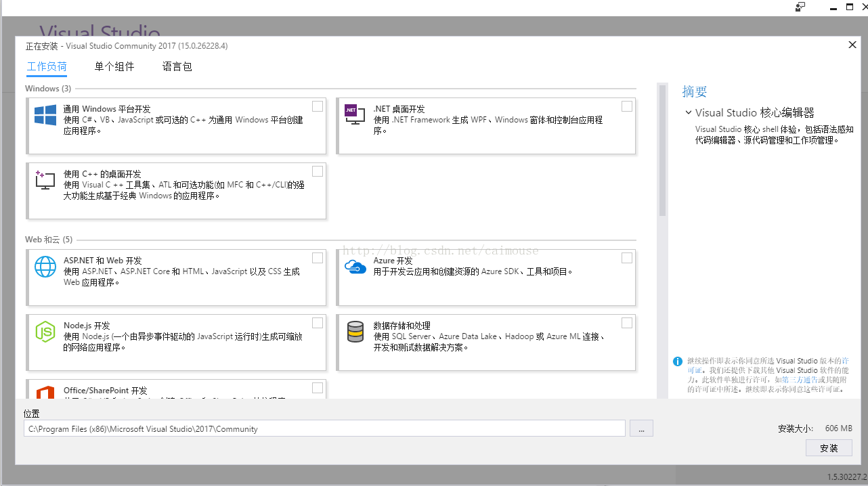
Task: Open the 第三方通告 link
Action: tap(800, 380)
